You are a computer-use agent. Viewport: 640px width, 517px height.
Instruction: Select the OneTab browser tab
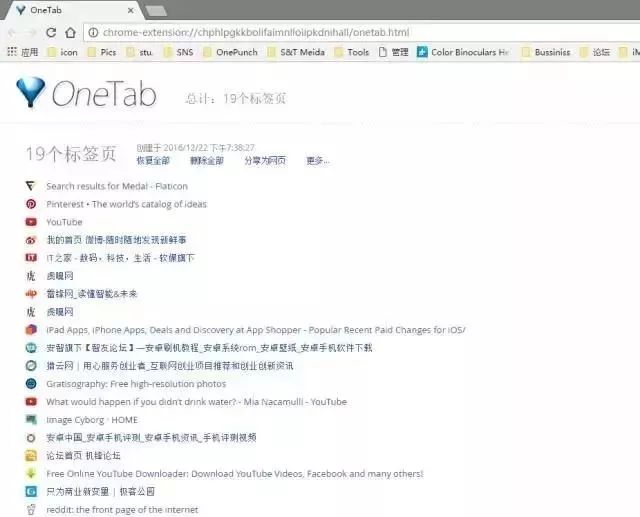(73, 10)
